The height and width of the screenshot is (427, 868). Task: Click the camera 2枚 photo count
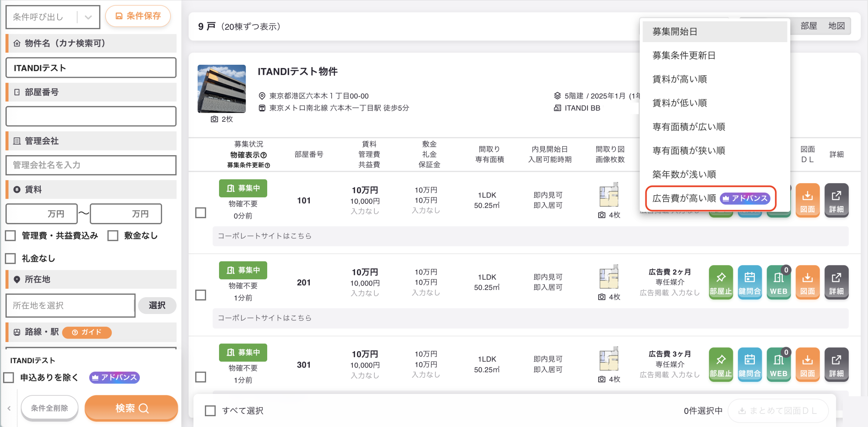click(x=221, y=119)
